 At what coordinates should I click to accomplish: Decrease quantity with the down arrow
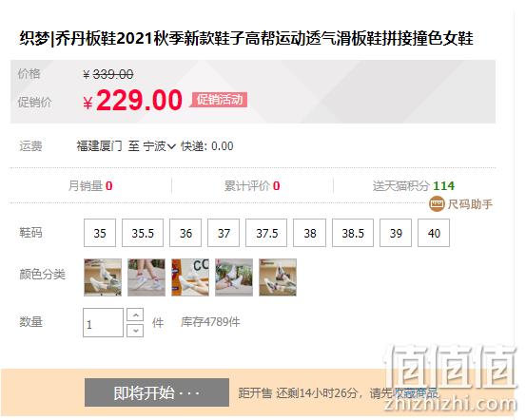tap(135, 331)
